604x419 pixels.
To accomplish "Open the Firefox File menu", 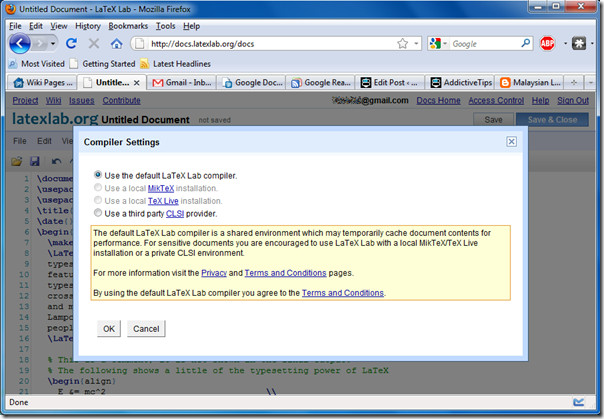I will pyautogui.click(x=15, y=26).
